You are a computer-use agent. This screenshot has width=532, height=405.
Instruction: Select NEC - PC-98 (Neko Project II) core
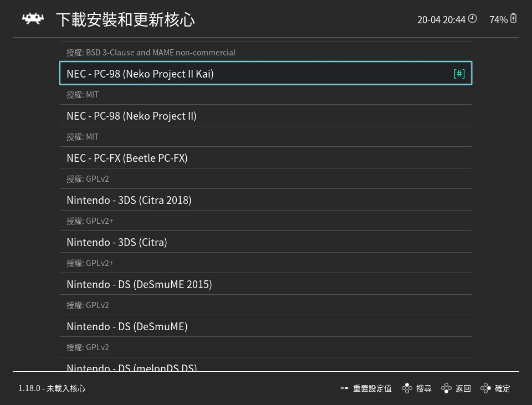[x=265, y=116]
